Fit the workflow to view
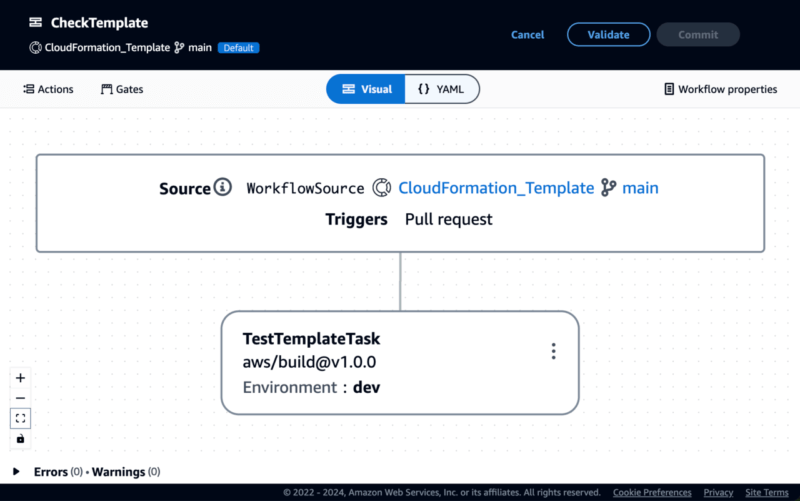 20,418
